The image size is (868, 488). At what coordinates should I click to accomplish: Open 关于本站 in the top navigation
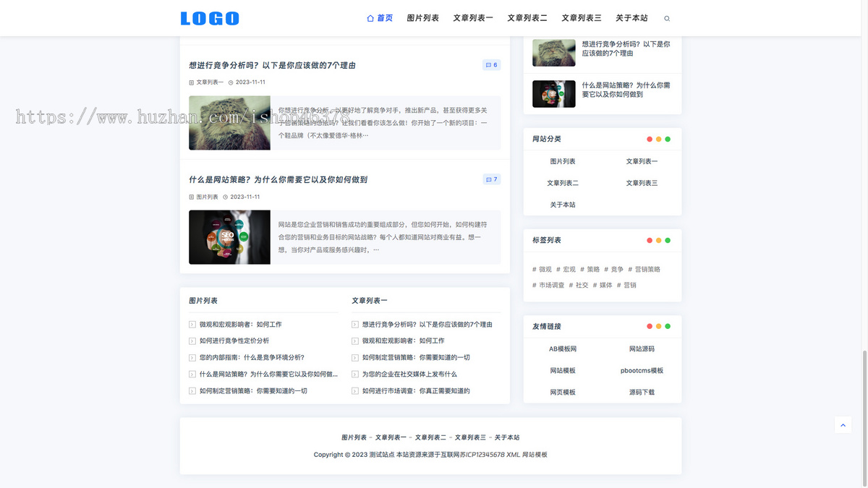(x=632, y=18)
